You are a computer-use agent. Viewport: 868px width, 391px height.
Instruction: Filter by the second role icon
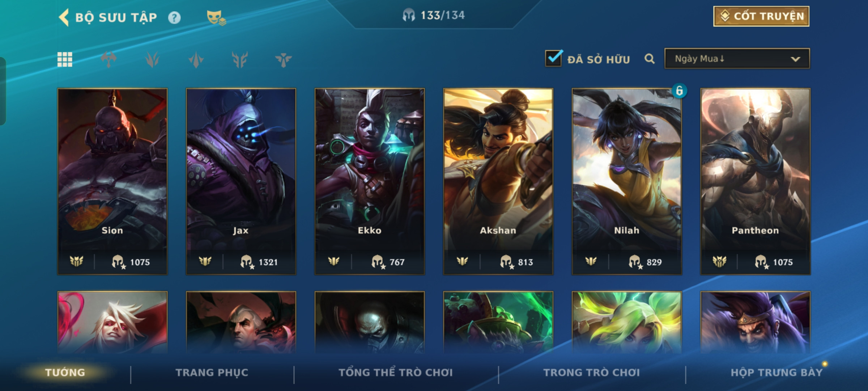tap(152, 59)
